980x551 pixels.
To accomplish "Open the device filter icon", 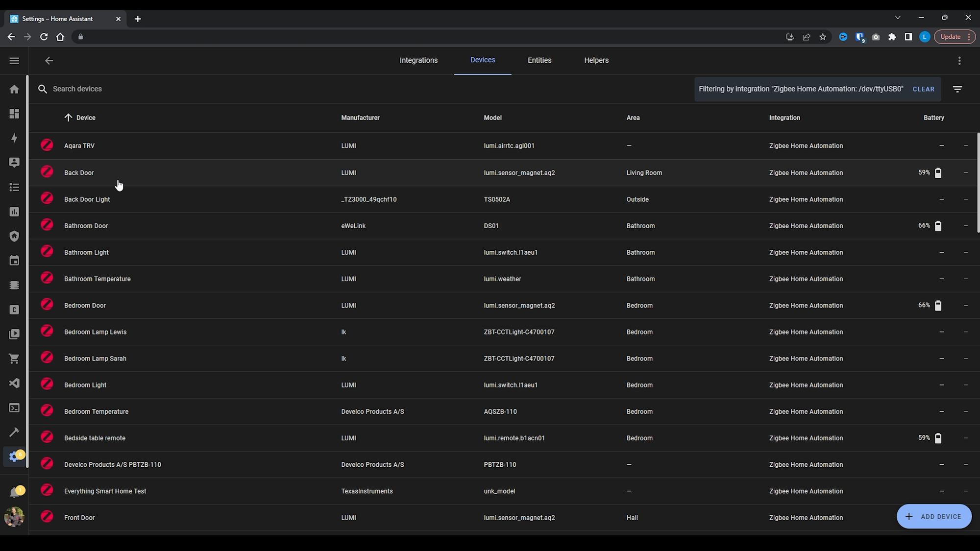I will [x=957, y=89].
